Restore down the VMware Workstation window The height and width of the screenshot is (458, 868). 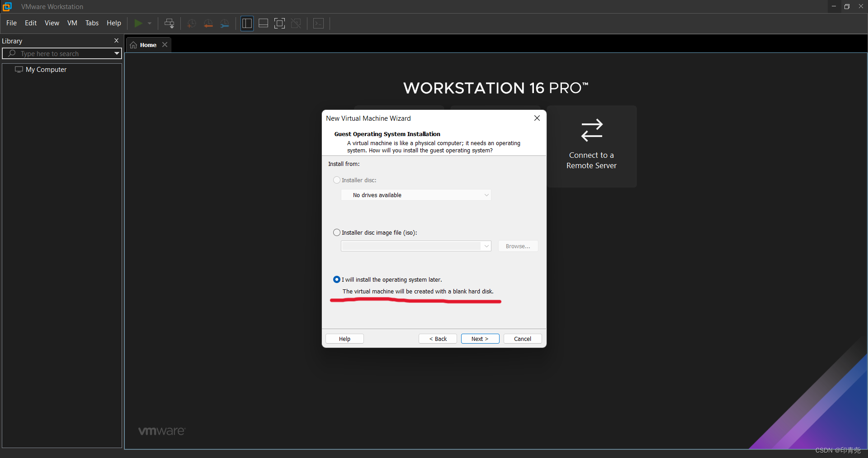(847, 6)
